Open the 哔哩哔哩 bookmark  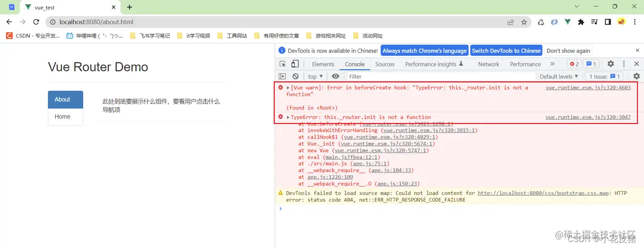[95, 36]
